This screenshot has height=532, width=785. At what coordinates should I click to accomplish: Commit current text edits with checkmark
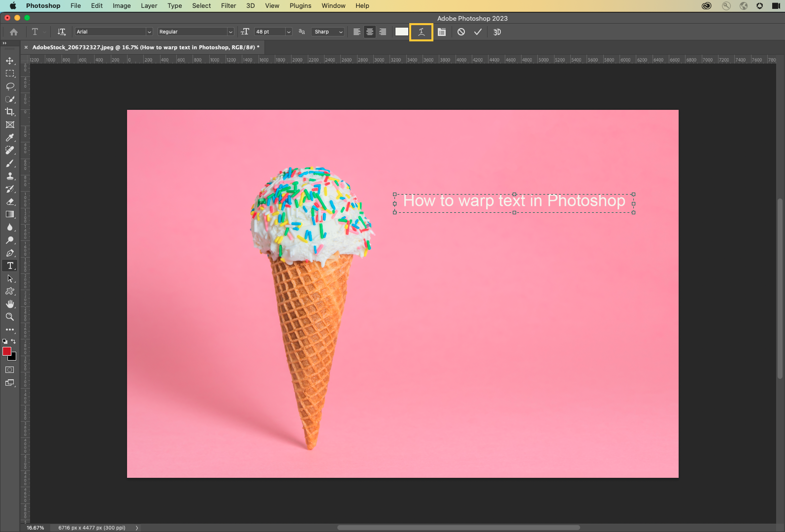[x=478, y=32]
